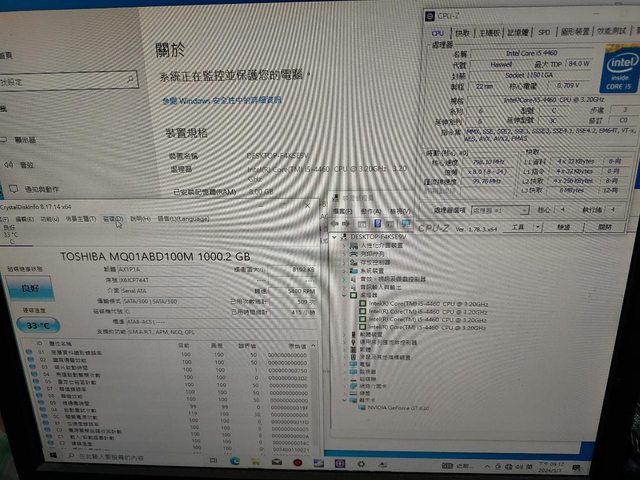Expand 列印佇列 in Device Manager
The width and height of the screenshot is (640, 480).
[x=344, y=254]
